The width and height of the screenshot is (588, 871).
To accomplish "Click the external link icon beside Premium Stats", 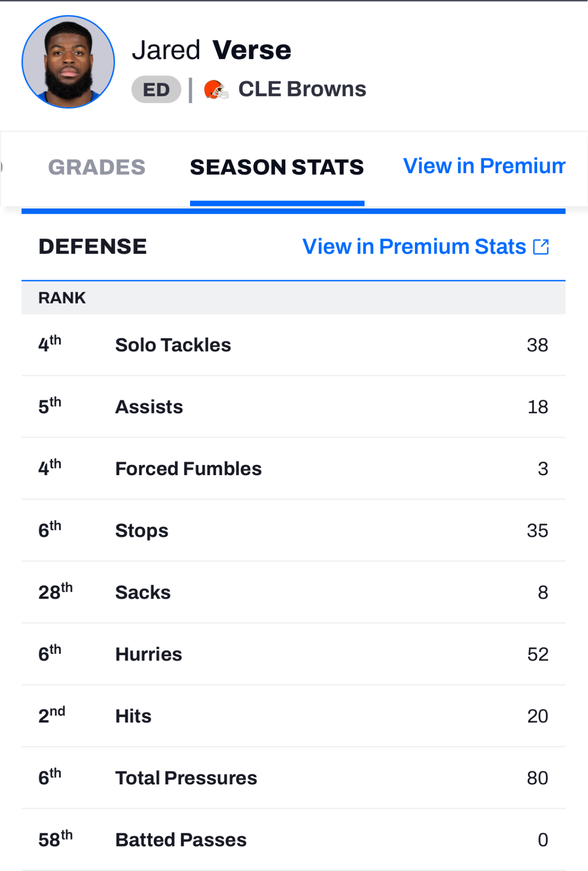I will 541,247.
